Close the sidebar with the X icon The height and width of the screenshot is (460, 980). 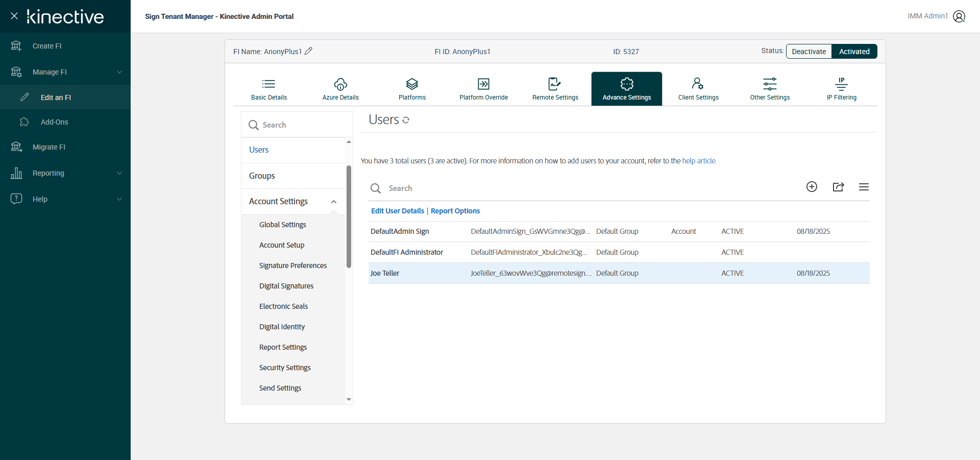14,16
